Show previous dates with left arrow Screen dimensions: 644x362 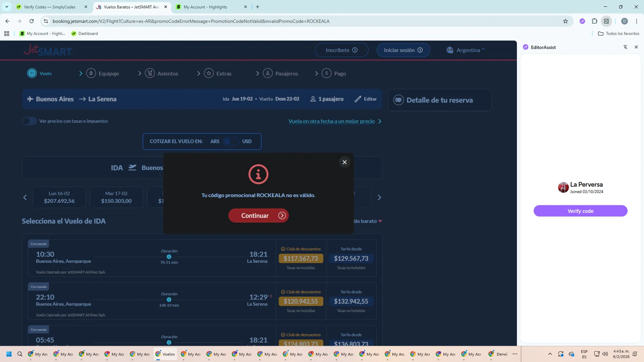(x=25, y=197)
